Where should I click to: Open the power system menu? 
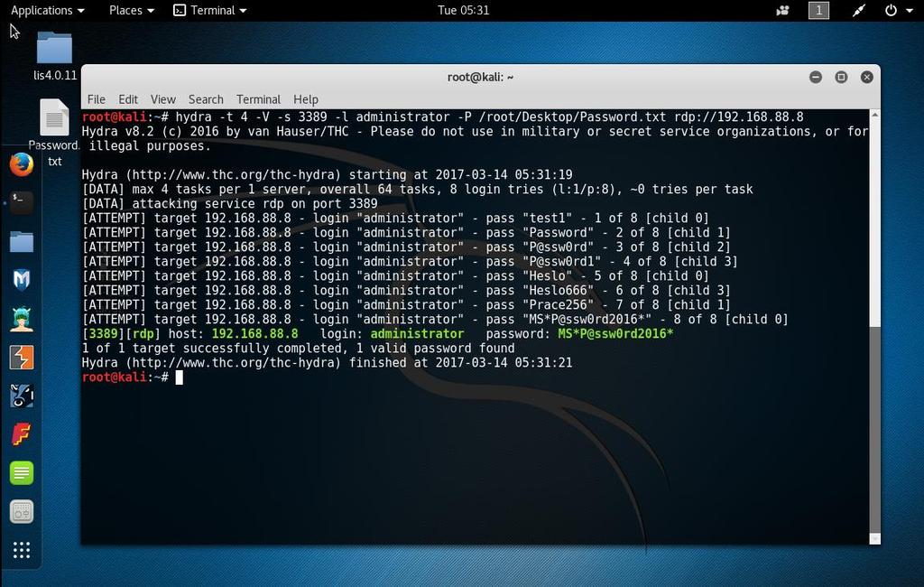[899, 10]
